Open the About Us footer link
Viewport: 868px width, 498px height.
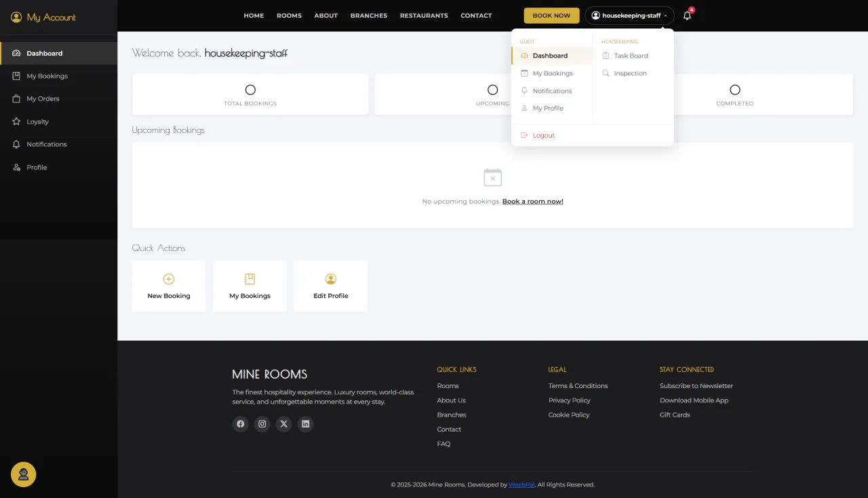[x=451, y=400]
